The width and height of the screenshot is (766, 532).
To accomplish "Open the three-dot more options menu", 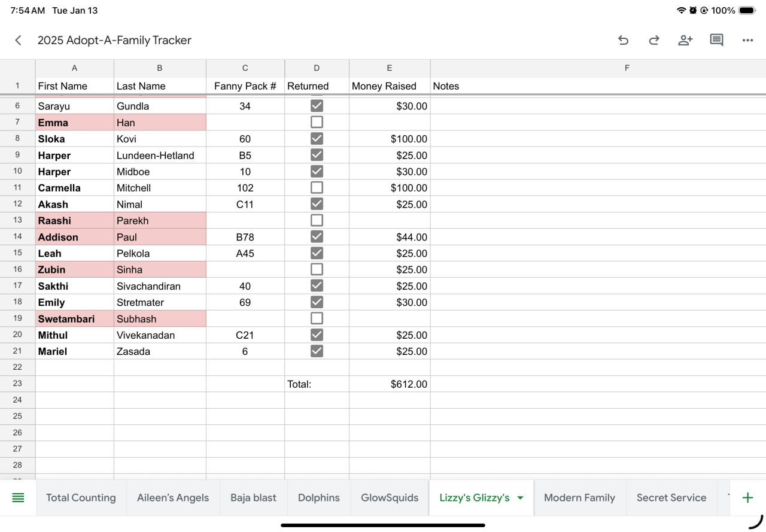I will tap(747, 40).
